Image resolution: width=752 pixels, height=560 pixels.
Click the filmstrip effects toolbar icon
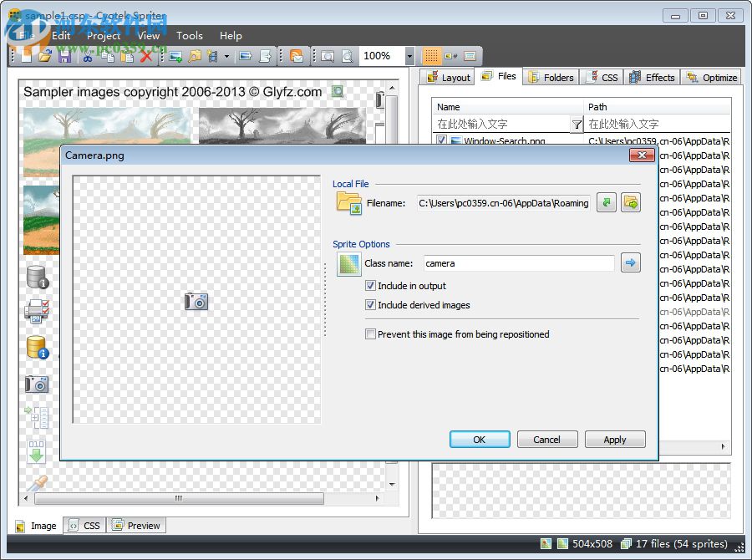213,56
